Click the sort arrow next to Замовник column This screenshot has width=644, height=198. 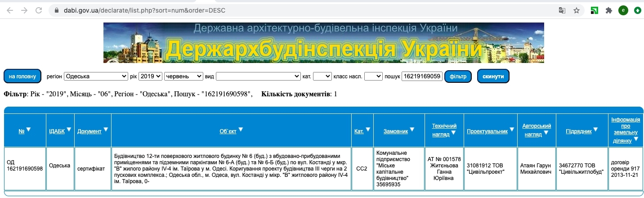pyautogui.click(x=412, y=130)
